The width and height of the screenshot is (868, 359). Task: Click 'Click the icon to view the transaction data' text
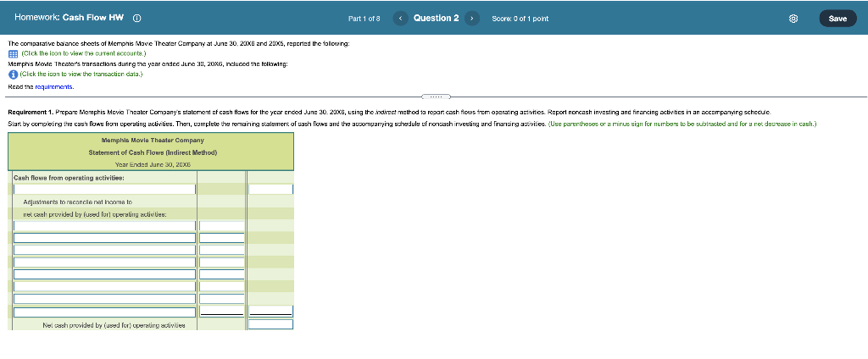point(81,74)
